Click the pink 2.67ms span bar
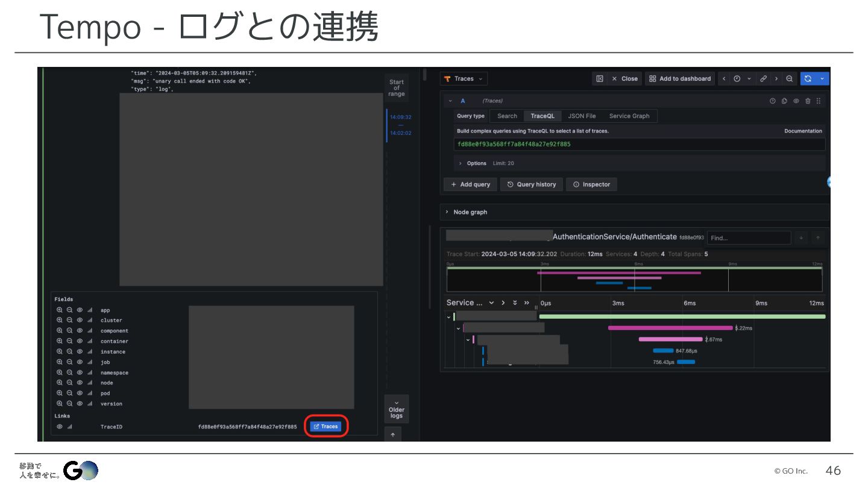 coord(671,339)
